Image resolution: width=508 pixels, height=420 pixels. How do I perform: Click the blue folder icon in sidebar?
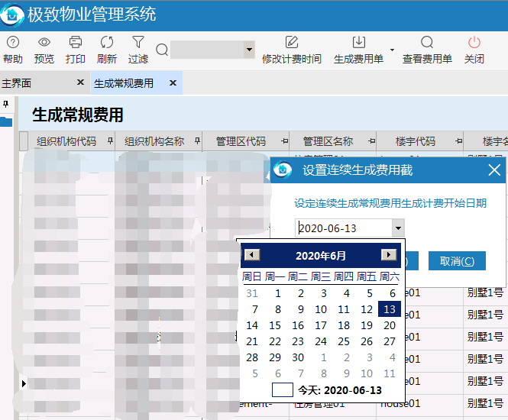(x=6, y=121)
